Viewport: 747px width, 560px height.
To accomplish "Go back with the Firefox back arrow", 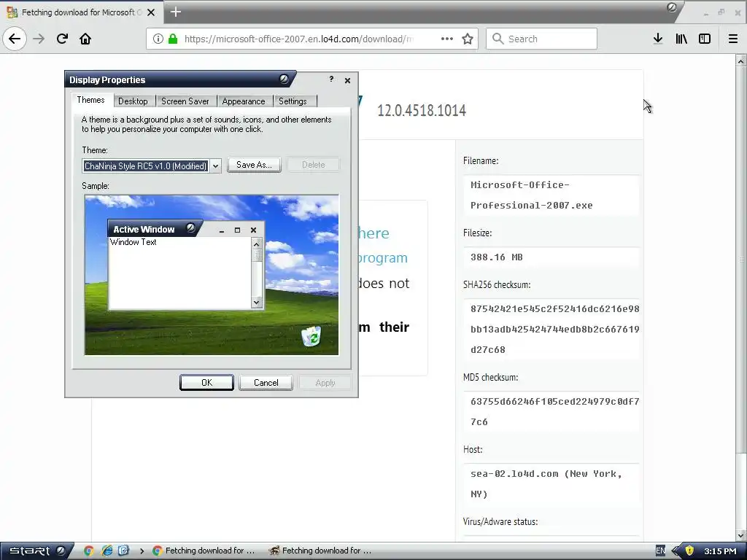I will 15,39.
